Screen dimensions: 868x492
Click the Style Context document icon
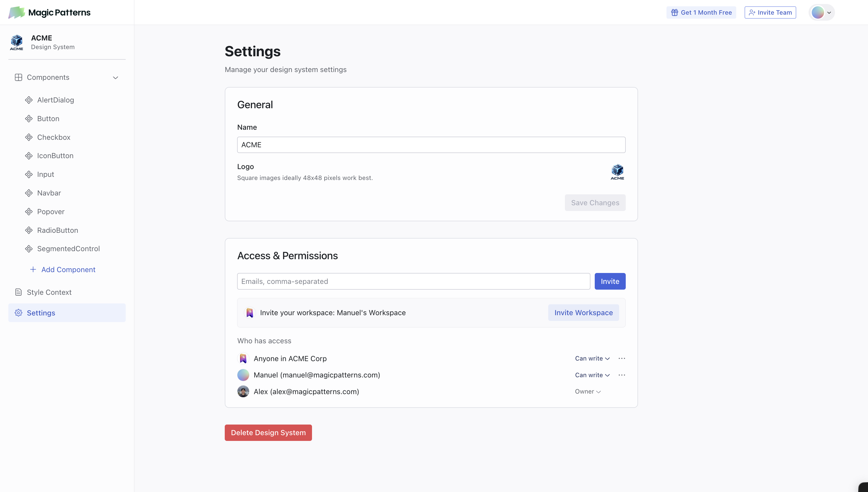(x=19, y=292)
